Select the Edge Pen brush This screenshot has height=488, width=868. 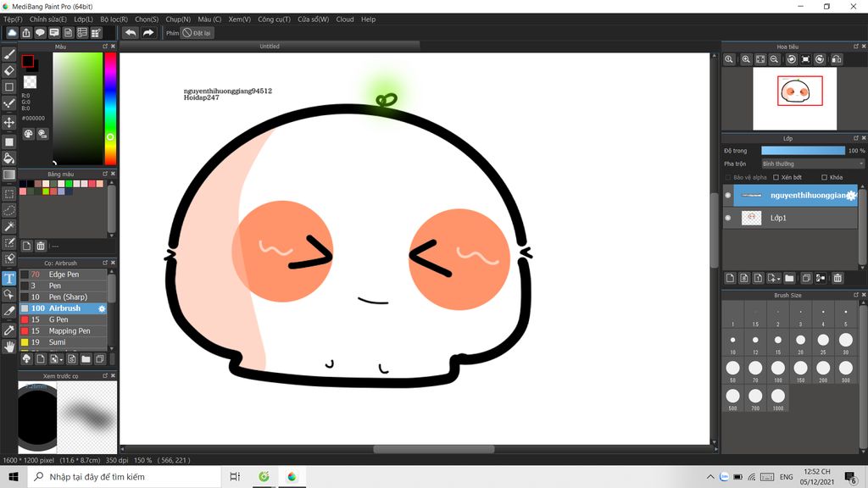point(63,274)
